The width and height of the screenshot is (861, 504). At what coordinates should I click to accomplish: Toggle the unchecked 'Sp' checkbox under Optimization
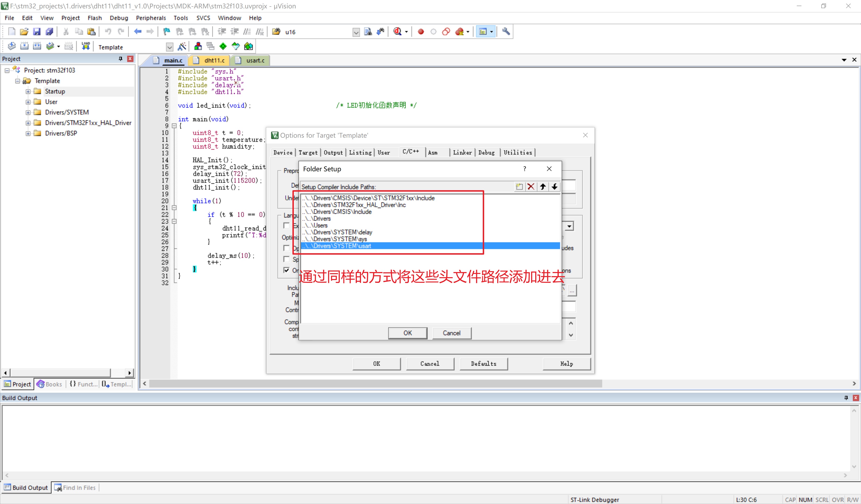point(286,259)
